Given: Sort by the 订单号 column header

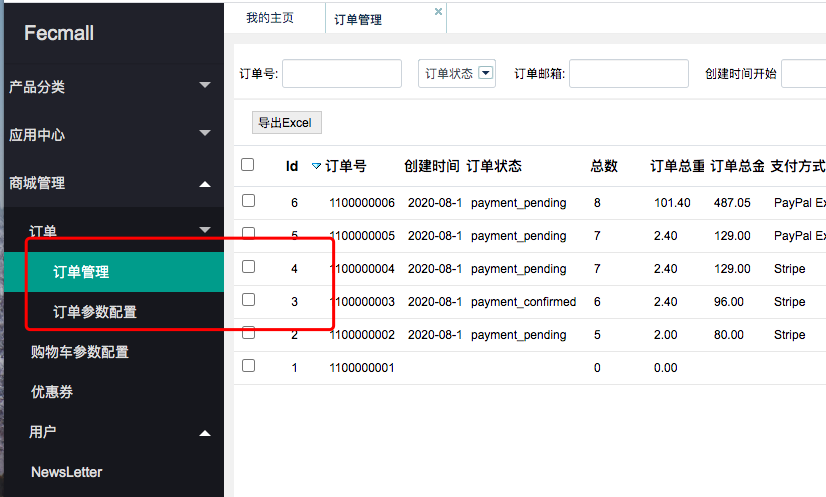Looking at the screenshot, I should 346,166.
